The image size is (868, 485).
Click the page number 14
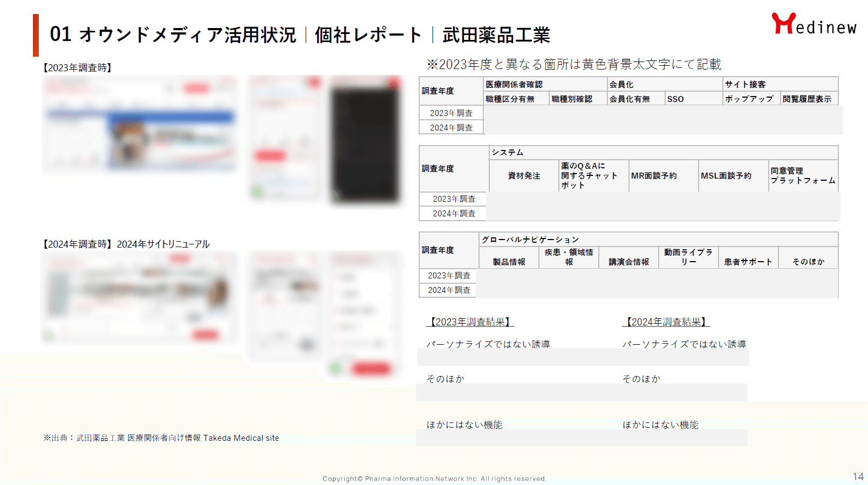(x=858, y=476)
